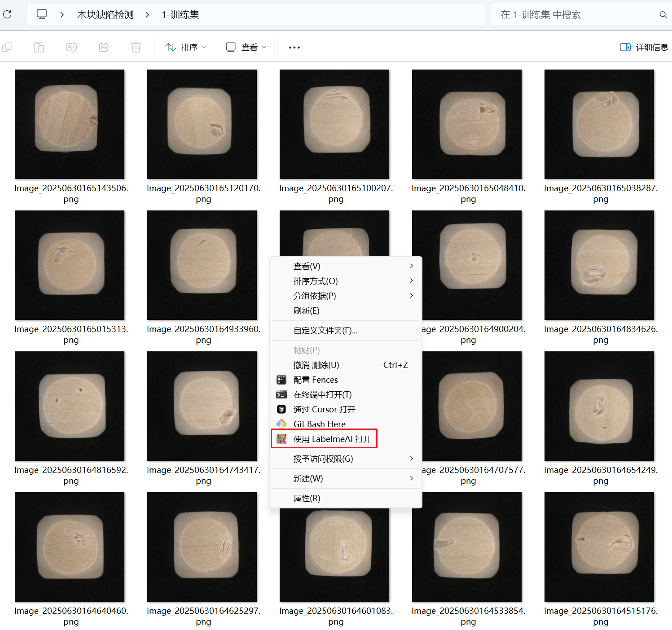672x630 pixels.
Task: Click the three-dot more options icon
Action: click(x=294, y=48)
